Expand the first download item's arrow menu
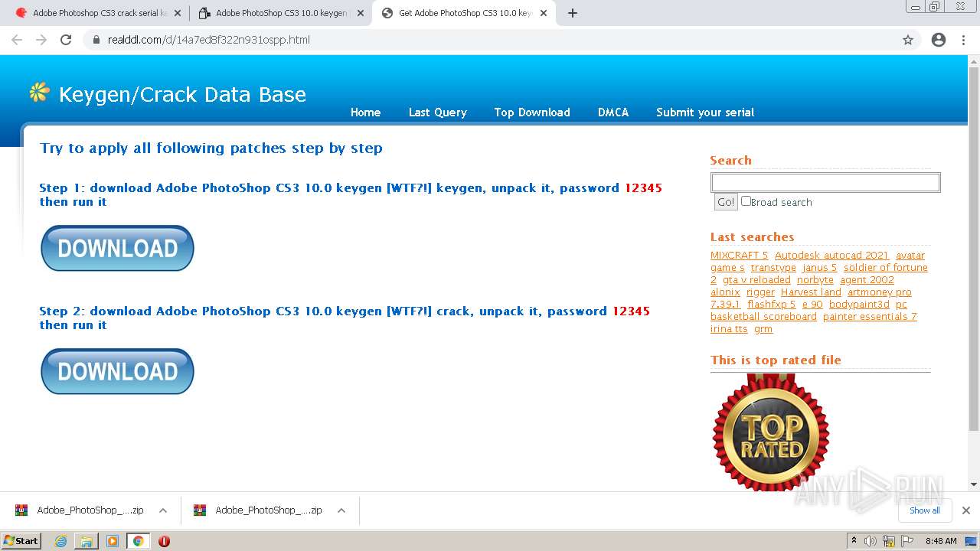The height and width of the screenshot is (551, 980). click(x=162, y=510)
